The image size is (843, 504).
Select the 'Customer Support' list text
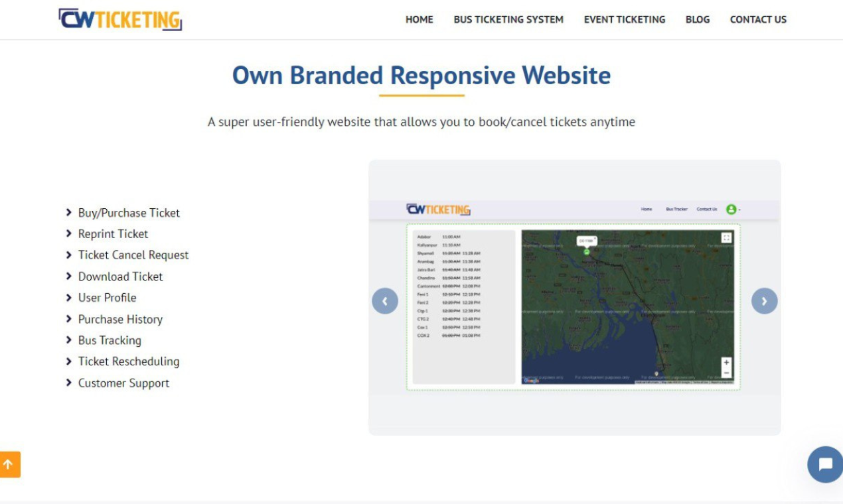[x=123, y=383]
